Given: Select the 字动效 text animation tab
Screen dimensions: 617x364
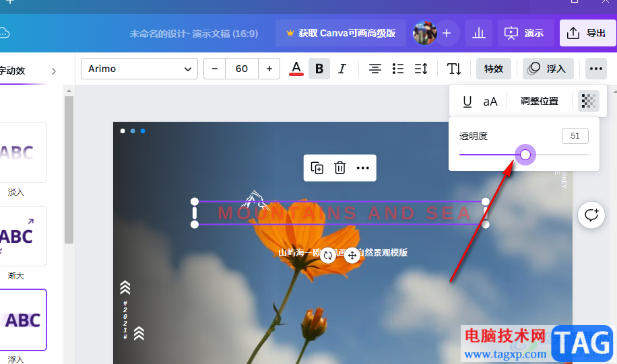Looking at the screenshot, I should click(x=13, y=71).
